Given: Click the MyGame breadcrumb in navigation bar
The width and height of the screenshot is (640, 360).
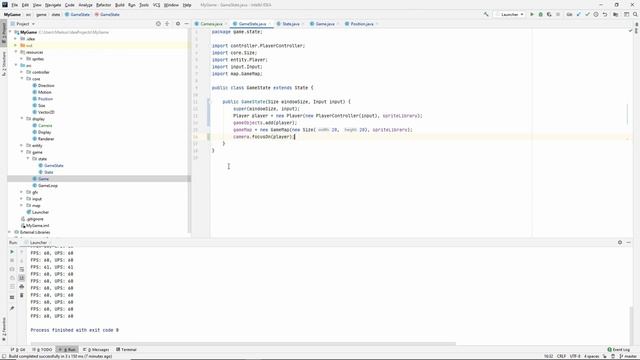Looking at the screenshot, I should coord(12,14).
